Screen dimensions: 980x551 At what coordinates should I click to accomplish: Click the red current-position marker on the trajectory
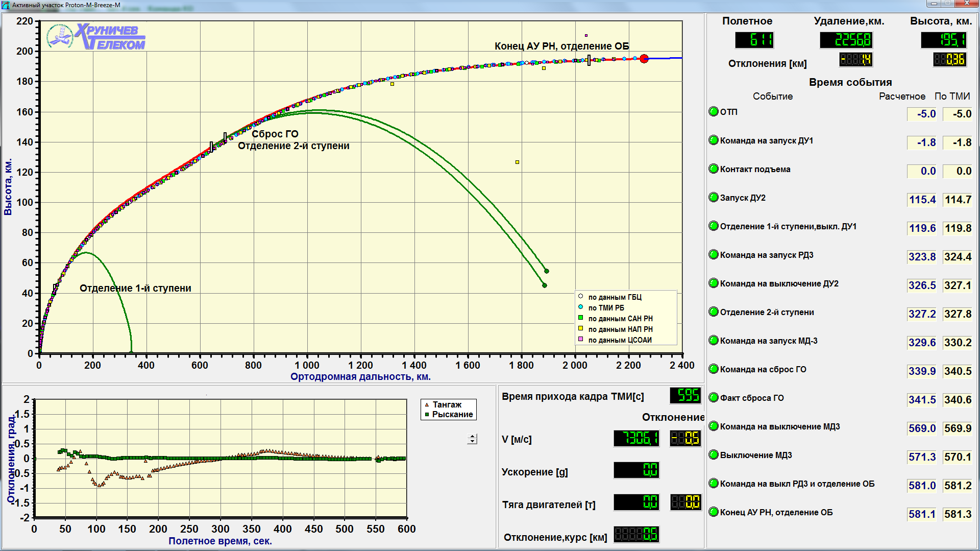[644, 59]
